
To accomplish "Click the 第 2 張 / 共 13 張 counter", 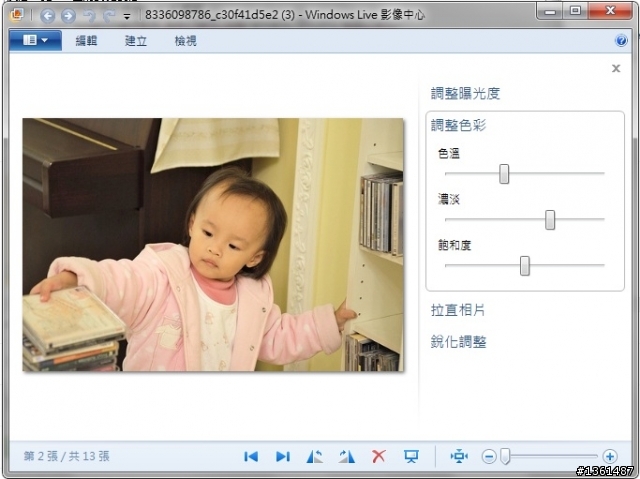I will (x=67, y=456).
